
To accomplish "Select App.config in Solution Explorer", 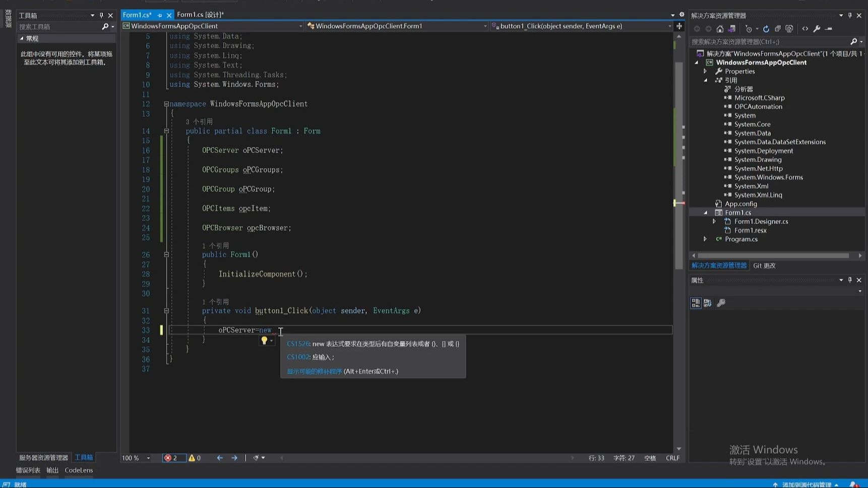I will pos(740,204).
